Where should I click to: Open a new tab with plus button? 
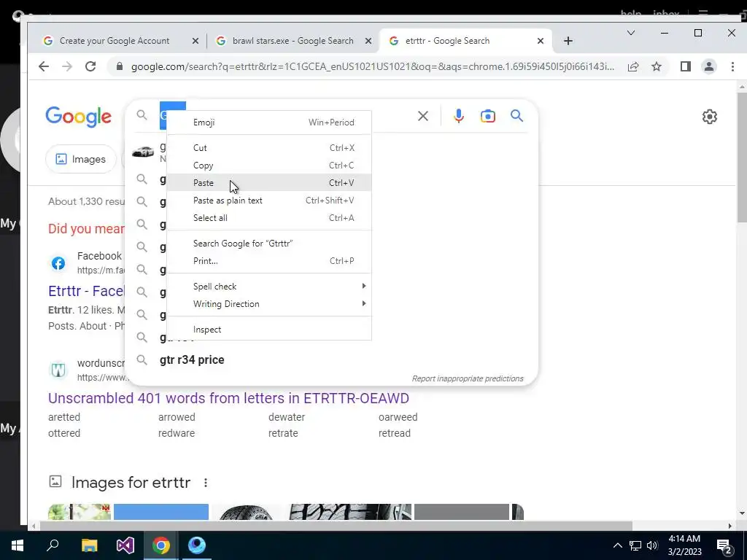(x=568, y=41)
